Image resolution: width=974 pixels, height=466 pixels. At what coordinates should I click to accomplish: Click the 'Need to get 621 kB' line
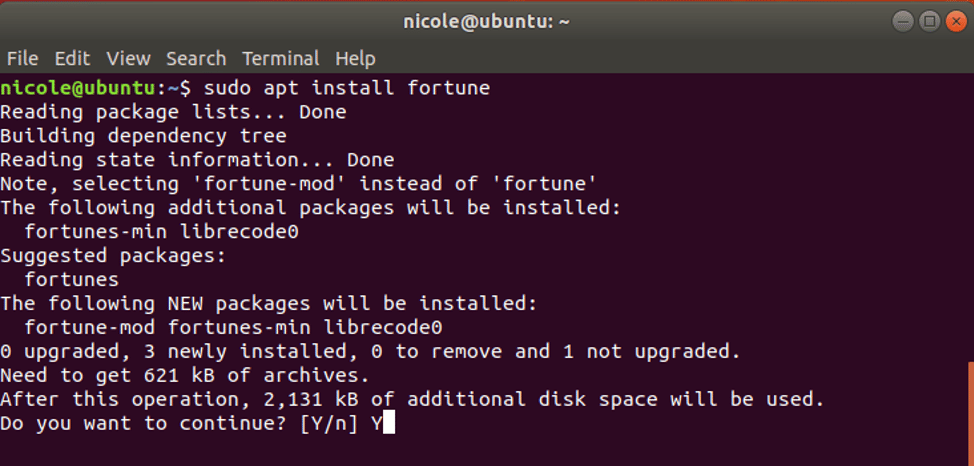point(184,375)
